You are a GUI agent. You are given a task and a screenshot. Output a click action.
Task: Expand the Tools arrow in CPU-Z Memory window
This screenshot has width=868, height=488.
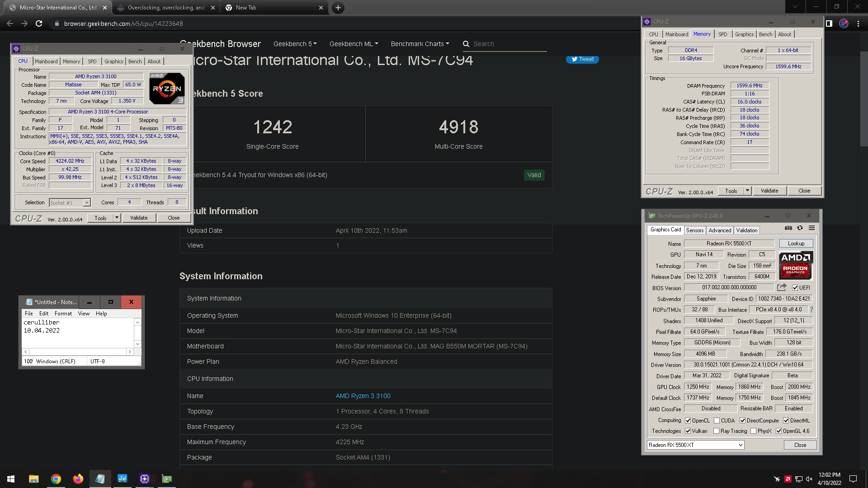coord(747,191)
